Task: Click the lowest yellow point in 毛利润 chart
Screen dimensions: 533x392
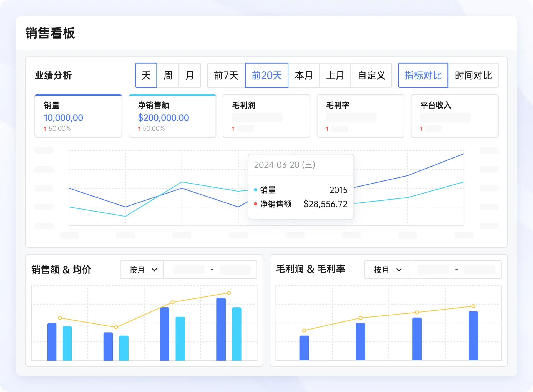Action: tap(304, 330)
